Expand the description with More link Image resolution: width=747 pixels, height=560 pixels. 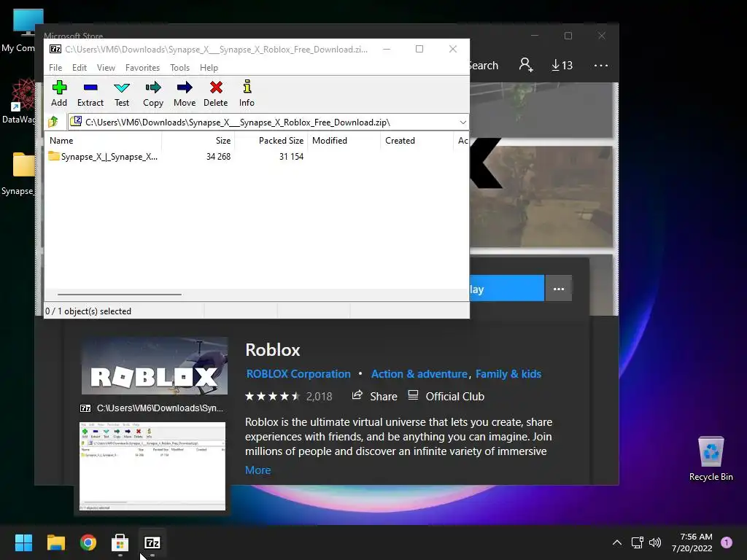(x=258, y=470)
